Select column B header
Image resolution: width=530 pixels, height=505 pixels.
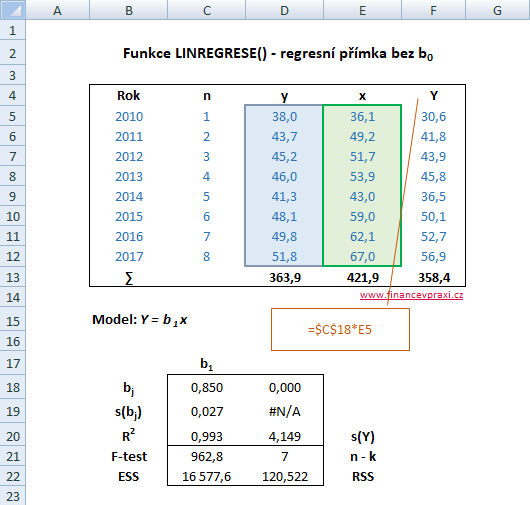[128, 10]
